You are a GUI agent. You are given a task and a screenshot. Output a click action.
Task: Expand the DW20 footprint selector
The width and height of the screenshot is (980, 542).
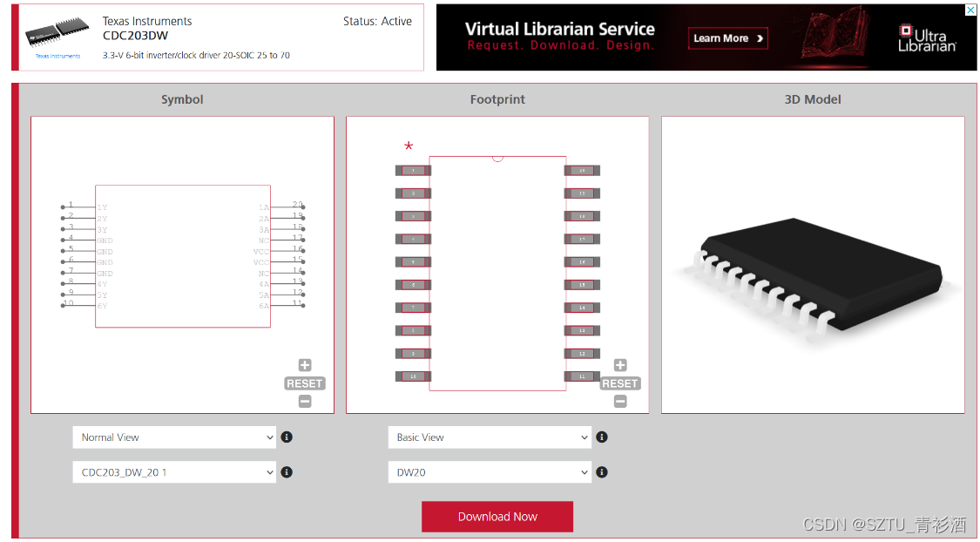tap(490, 472)
